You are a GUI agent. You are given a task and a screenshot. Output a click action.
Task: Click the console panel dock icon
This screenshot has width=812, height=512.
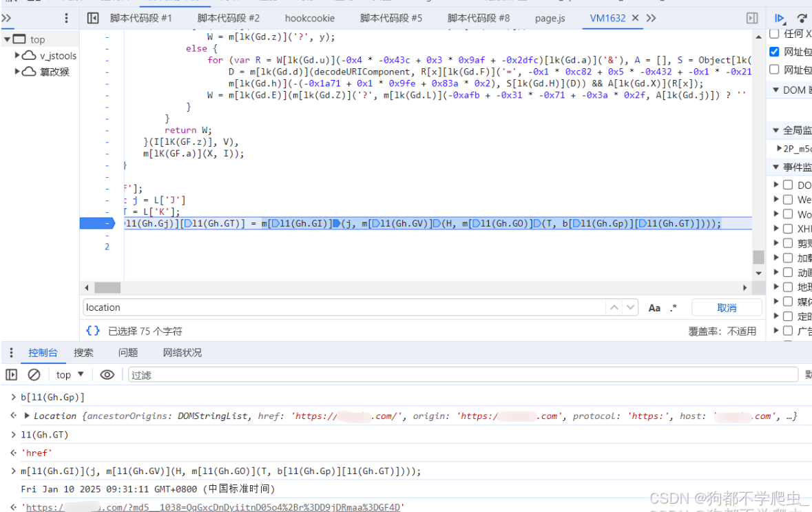click(12, 374)
